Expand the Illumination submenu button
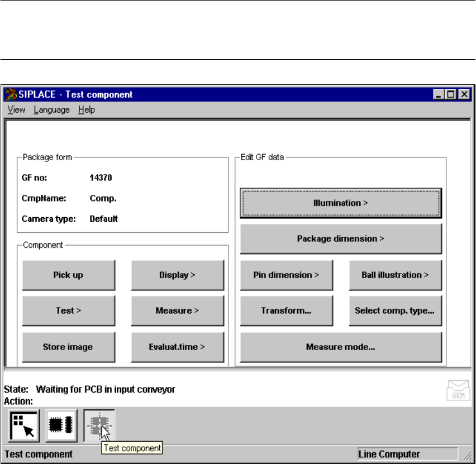Viewport: 476px width, 464px height. tap(341, 203)
